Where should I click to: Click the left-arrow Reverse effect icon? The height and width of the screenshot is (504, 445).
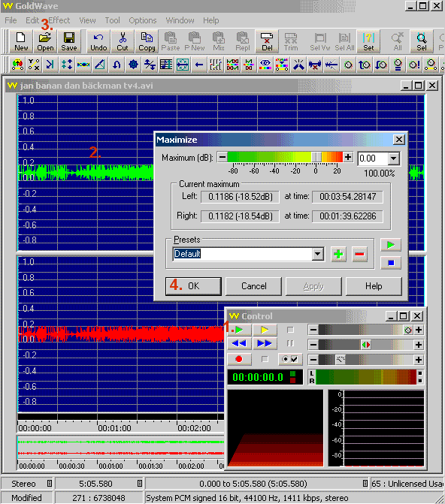tap(199, 65)
